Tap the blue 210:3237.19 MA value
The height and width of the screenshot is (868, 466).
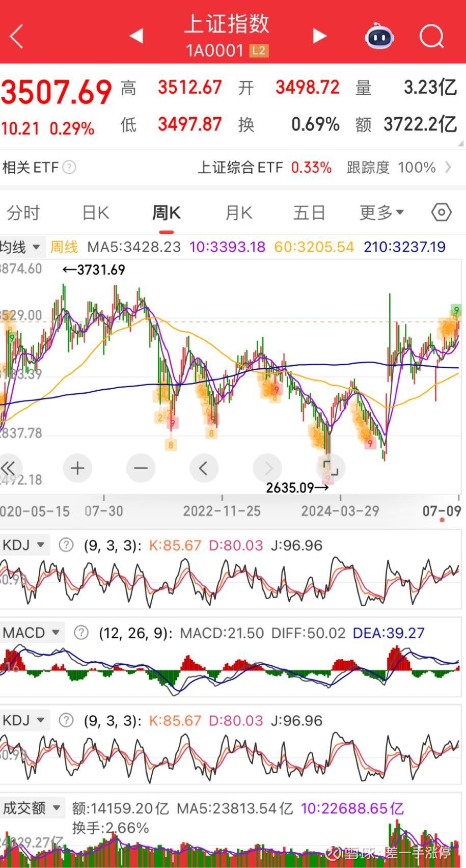tap(405, 248)
